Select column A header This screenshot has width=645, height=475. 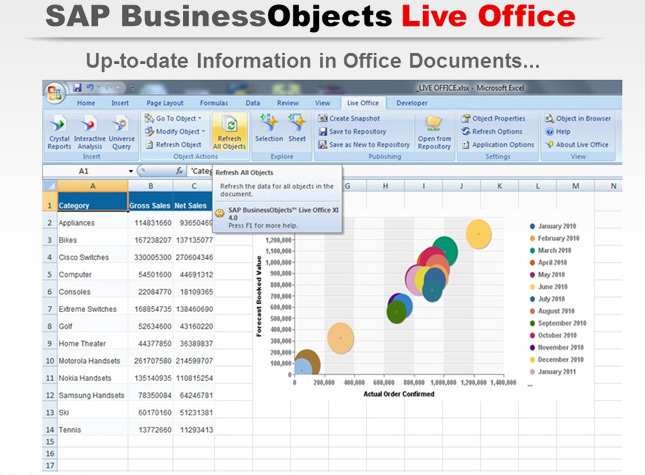(x=93, y=186)
